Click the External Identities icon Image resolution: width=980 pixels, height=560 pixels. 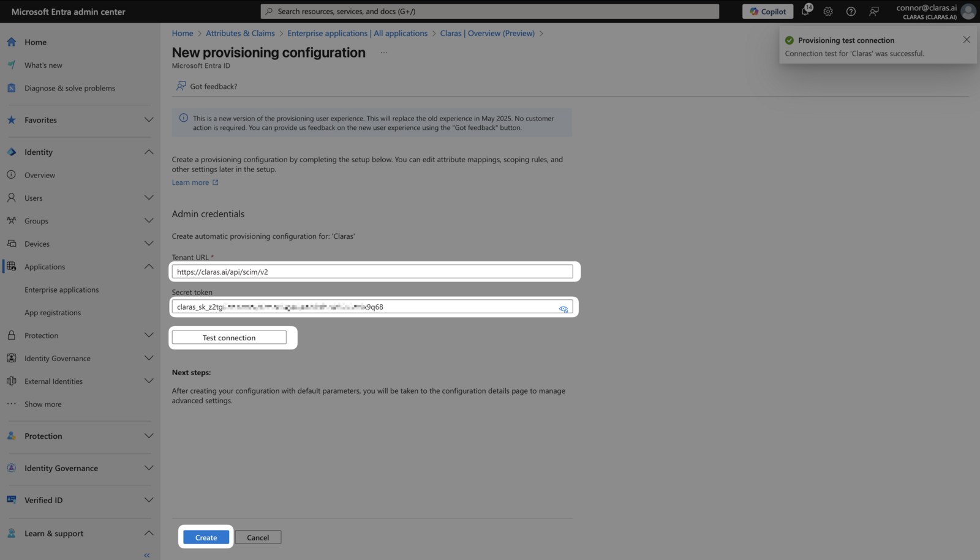12,381
